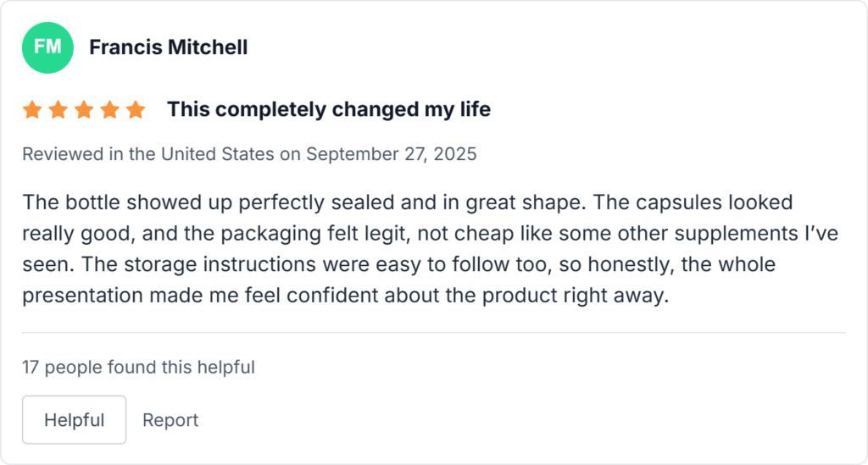The width and height of the screenshot is (868, 465).
Task: Click "17 people found this helpful" text
Action: 138,368
